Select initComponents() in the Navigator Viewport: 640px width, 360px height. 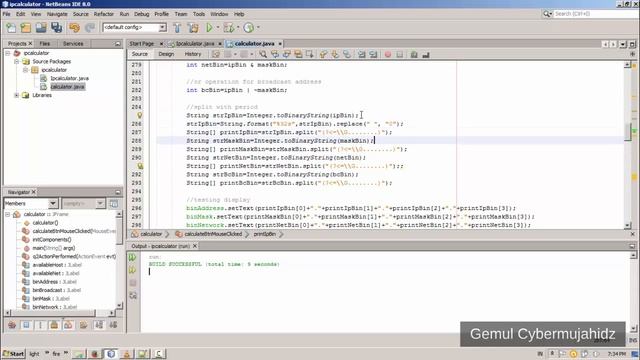click(x=51, y=240)
